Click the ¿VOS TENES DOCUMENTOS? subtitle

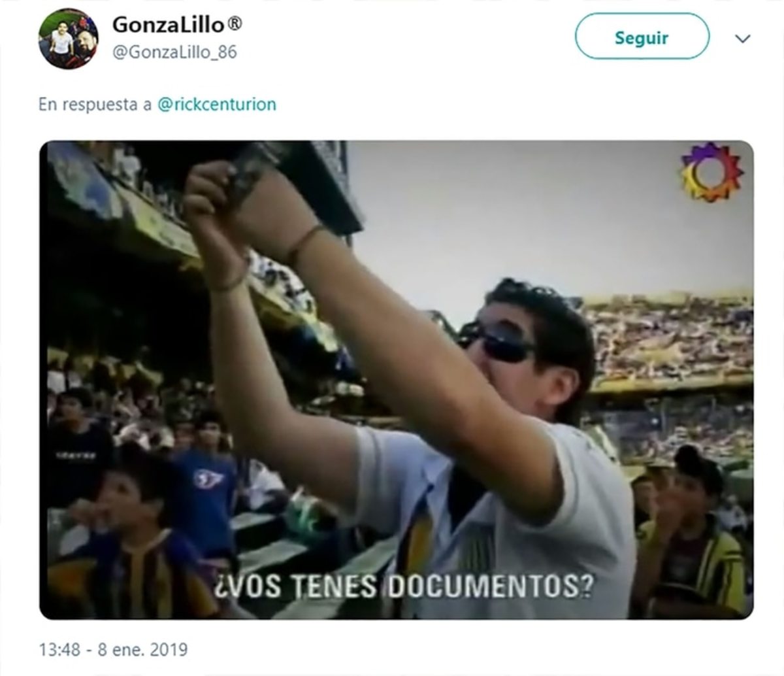pyautogui.click(x=403, y=585)
